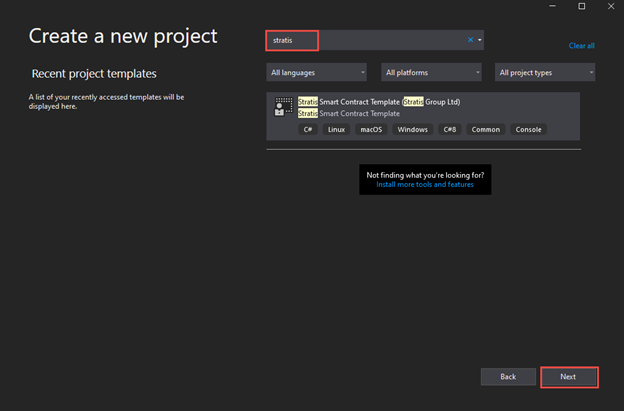The width and height of the screenshot is (624, 411).
Task: Expand the All project types filter
Action: tap(545, 72)
